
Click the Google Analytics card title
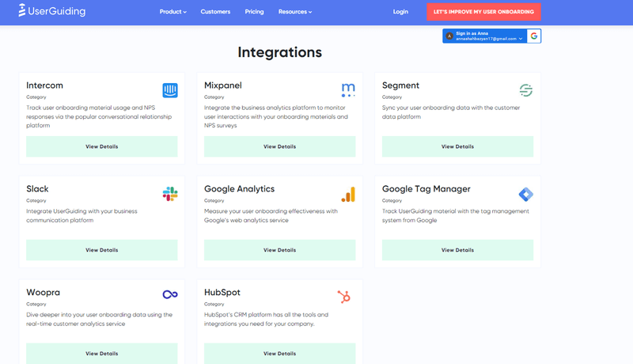click(240, 189)
